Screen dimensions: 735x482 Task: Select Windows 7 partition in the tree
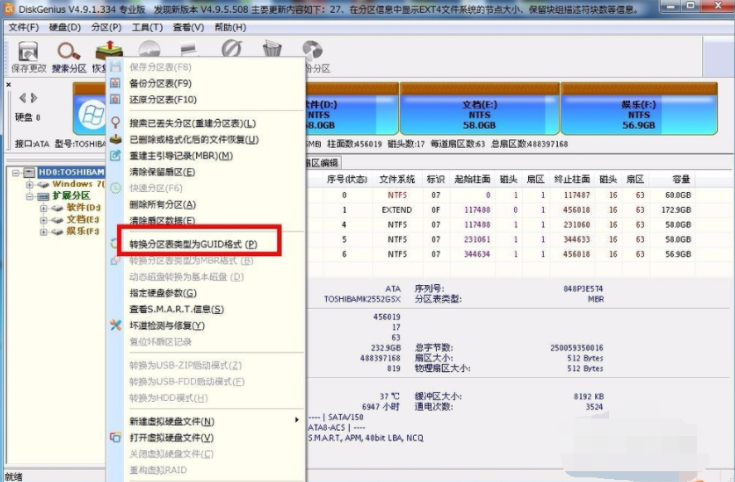pyautogui.click(x=78, y=184)
